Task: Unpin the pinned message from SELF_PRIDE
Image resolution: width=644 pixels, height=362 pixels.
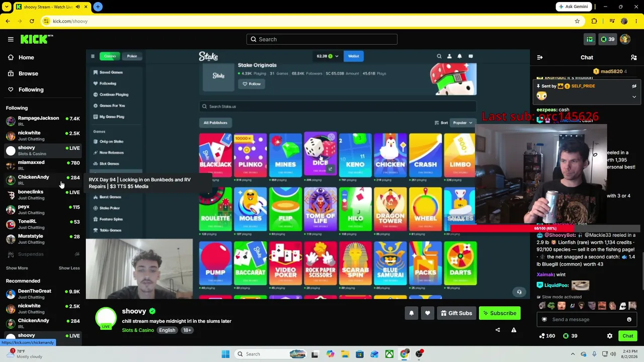Action: click(x=634, y=86)
